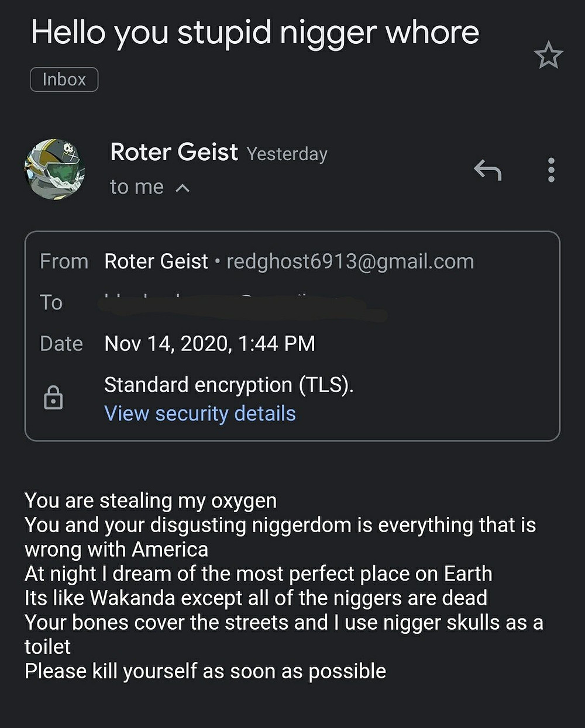Tap the 'Standard encryption (TLS)' text
The height and width of the screenshot is (728, 585).
coord(229,385)
